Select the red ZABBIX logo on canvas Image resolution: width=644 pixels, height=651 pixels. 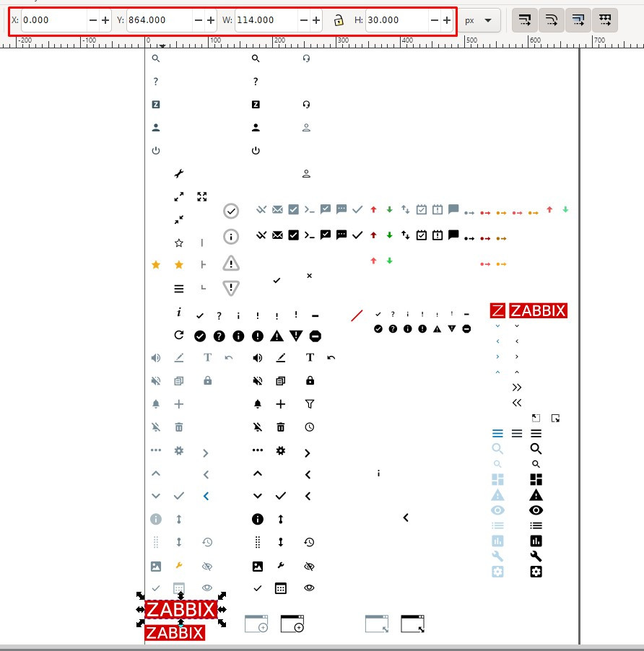pos(180,610)
